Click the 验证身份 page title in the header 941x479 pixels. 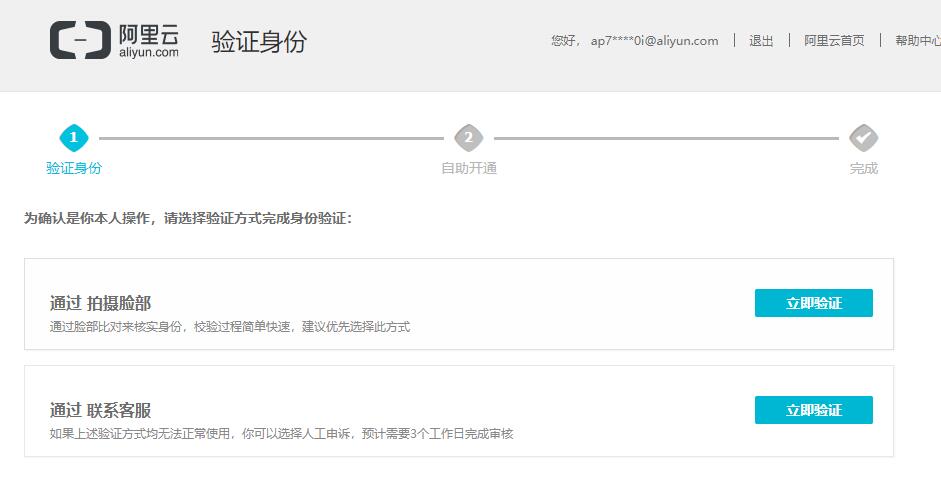(259, 42)
